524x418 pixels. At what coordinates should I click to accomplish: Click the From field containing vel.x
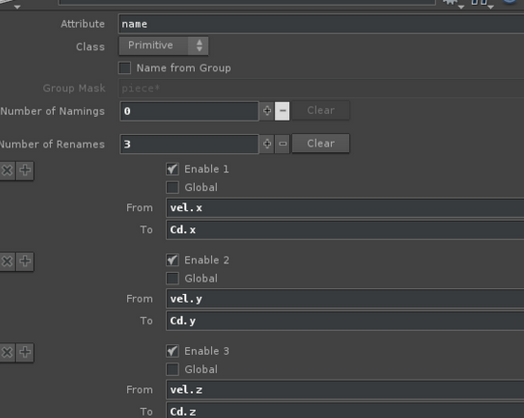[345, 208]
